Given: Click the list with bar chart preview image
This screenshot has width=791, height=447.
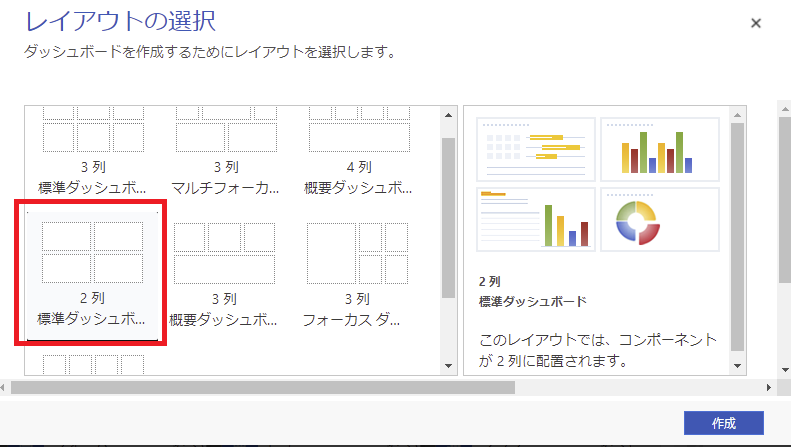Looking at the screenshot, I should tap(536, 219).
